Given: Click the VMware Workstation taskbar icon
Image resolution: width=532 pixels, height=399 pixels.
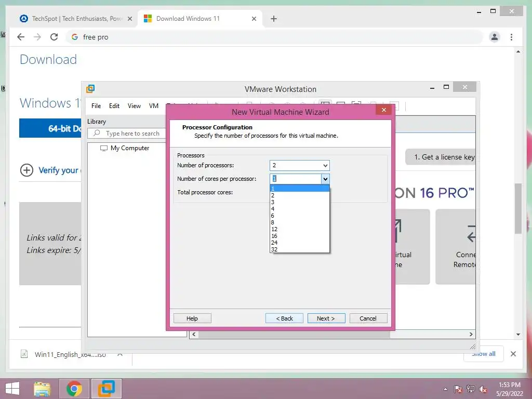Looking at the screenshot, I should [x=106, y=389].
